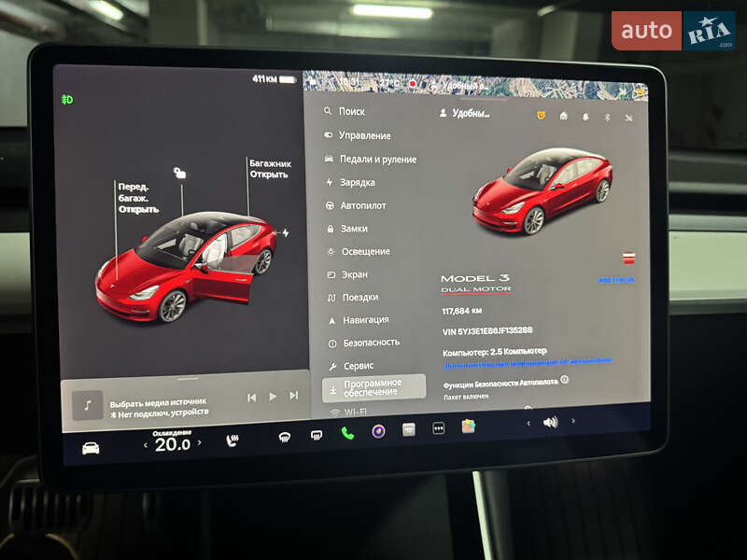The height and width of the screenshot is (560, 747).
Task: Open the info icon beside Функции Безопасности Автопилота
Action: point(565,380)
